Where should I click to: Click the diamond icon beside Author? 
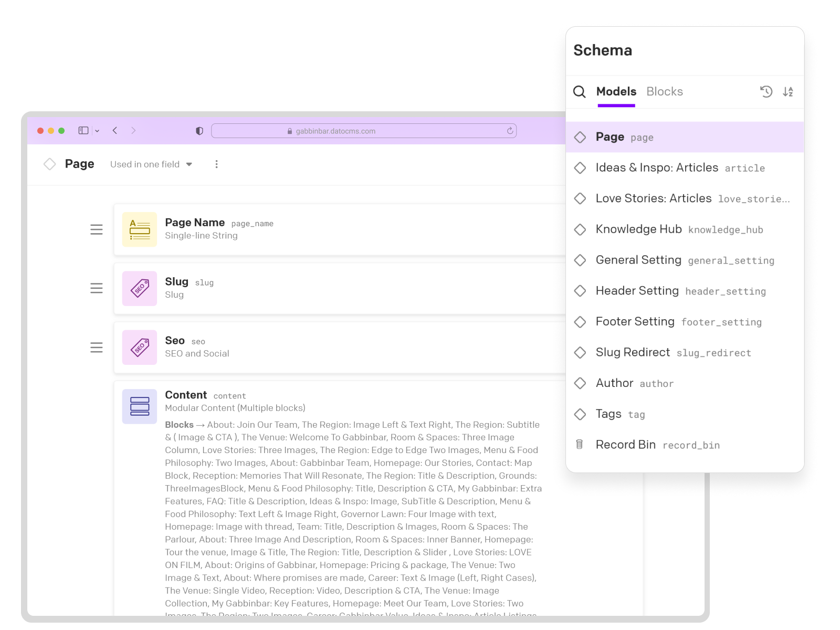click(x=580, y=383)
